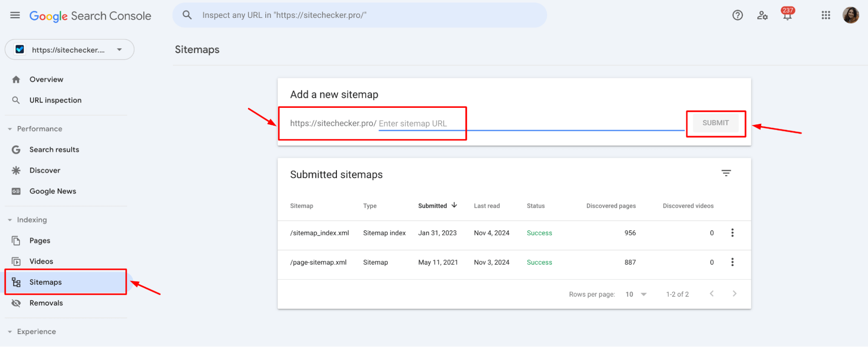Click the Nov 4, 2024 last read date
The width and height of the screenshot is (868, 347).
[492, 233]
